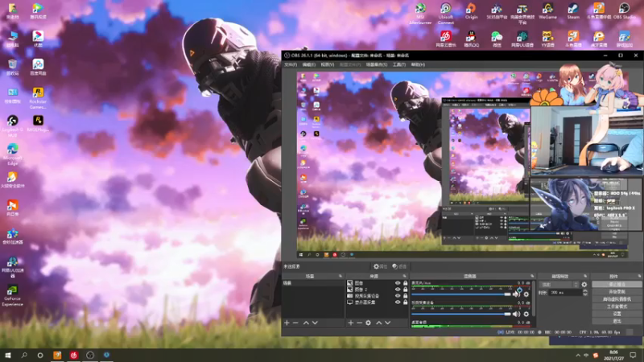The image size is (644, 362).
Task: Open the 腾讯QQ penguin desktop shortcut
Action: point(471,39)
